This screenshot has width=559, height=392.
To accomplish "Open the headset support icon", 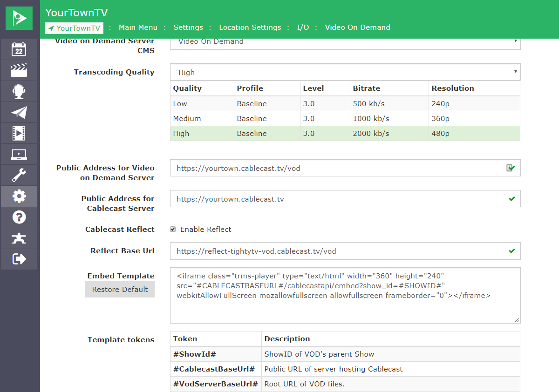I will tap(19, 91).
